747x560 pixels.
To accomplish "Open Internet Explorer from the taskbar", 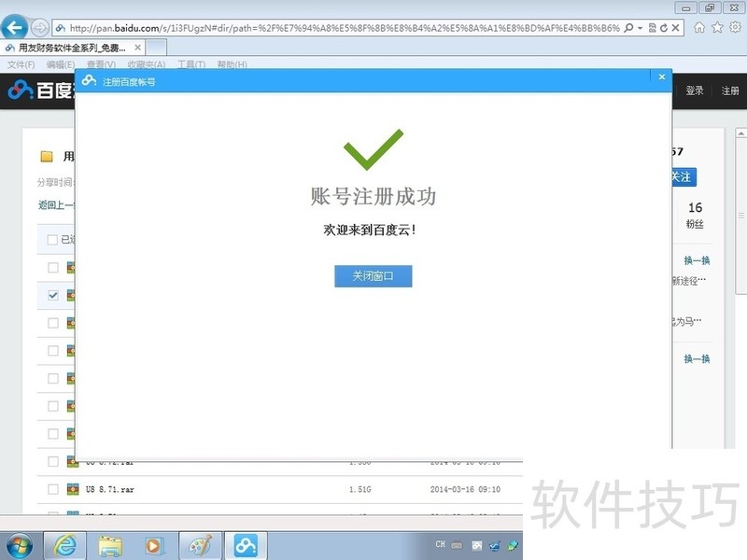I will [64, 544].
